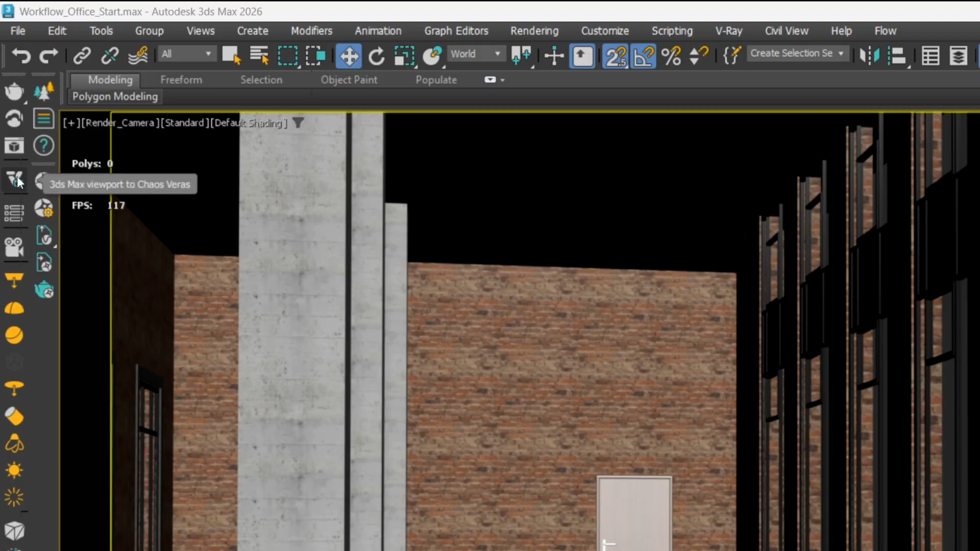Choose Rectangular Selection Region tool
The height and width of the screenshot is (551, 980).
pyautogui.click(x=287, y=55)
